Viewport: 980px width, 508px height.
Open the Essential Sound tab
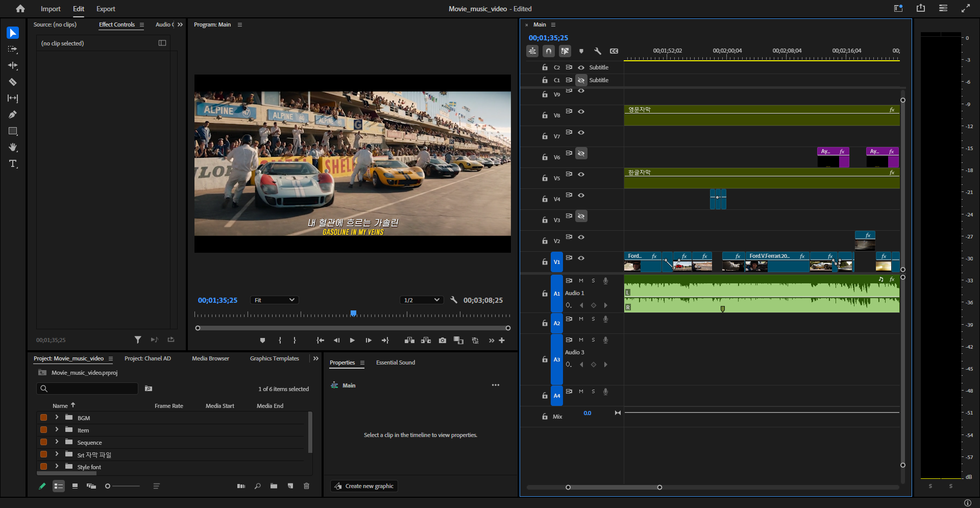[x=396, y=362]
